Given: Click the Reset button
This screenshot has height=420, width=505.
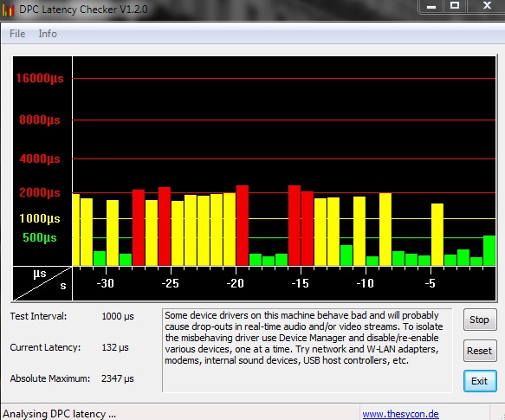Looking at the screenshot, I should pos(480,351).
